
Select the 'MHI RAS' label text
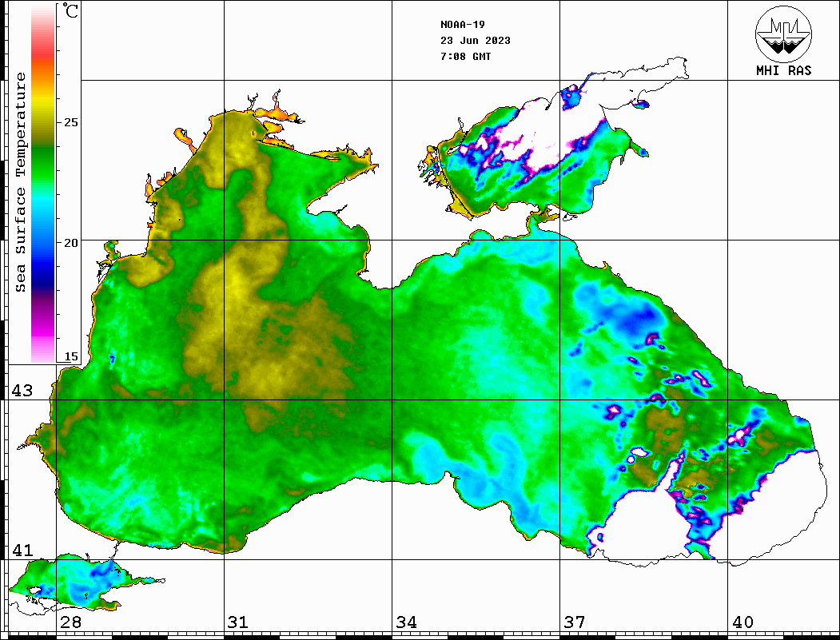click(x=783, y=70)
